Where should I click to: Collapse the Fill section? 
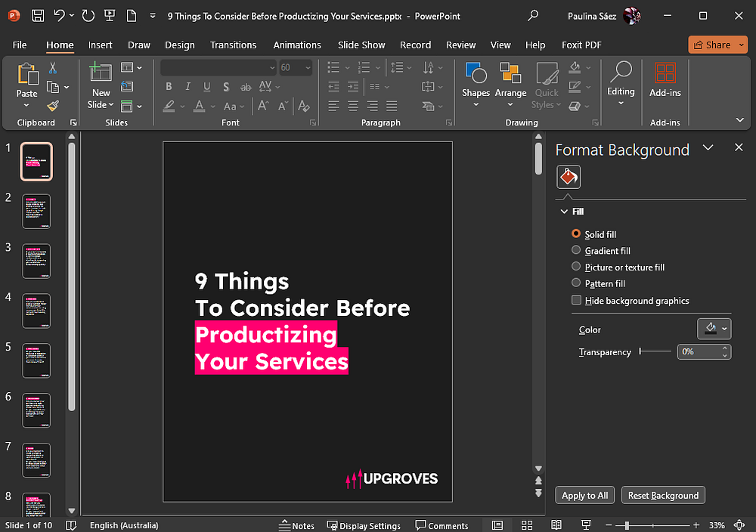click(565, 212)
